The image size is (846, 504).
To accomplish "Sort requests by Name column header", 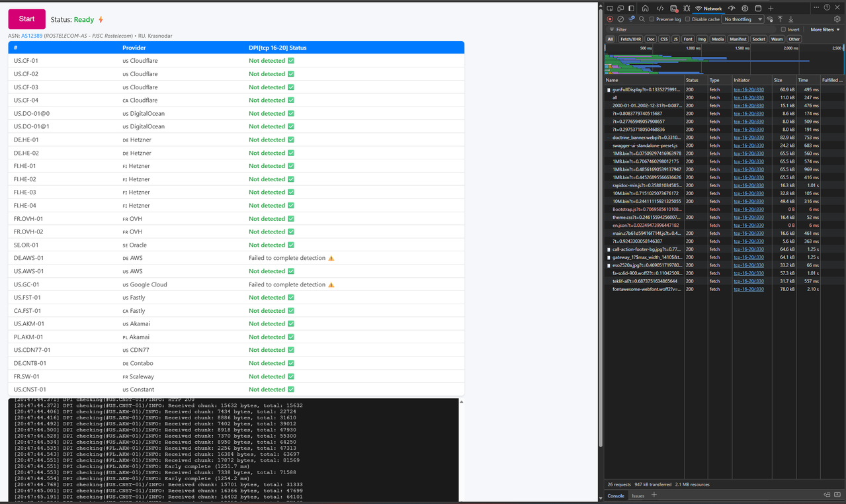I will pos(644,80).
